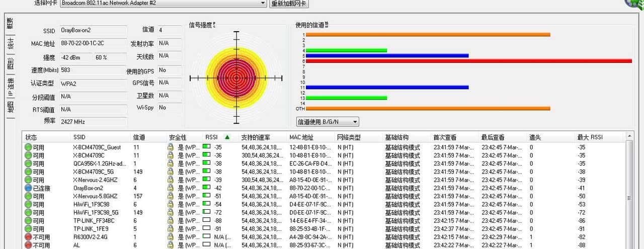
Task: Open the network adapter selection dropdown
Action: [x=263, y=4]
